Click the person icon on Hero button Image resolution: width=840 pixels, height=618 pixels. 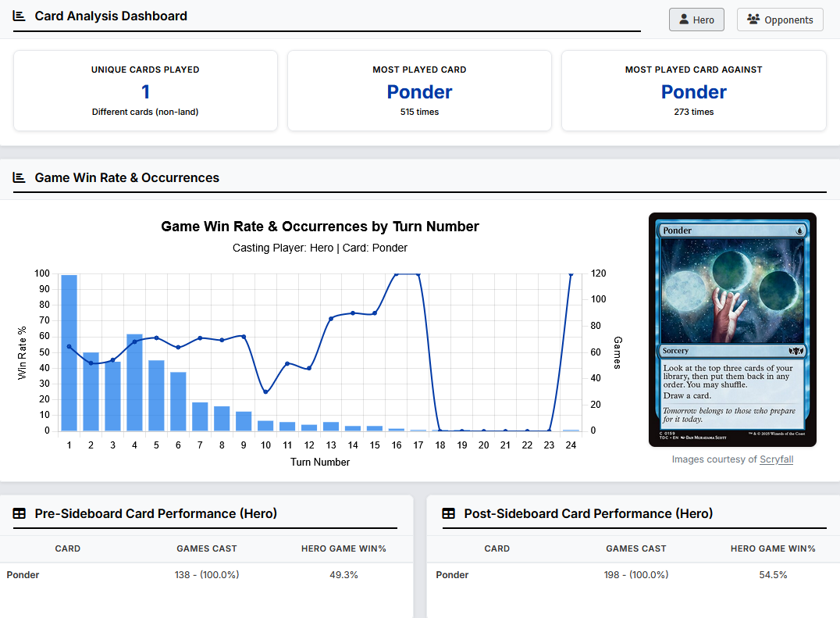click(x=684, y=20)
